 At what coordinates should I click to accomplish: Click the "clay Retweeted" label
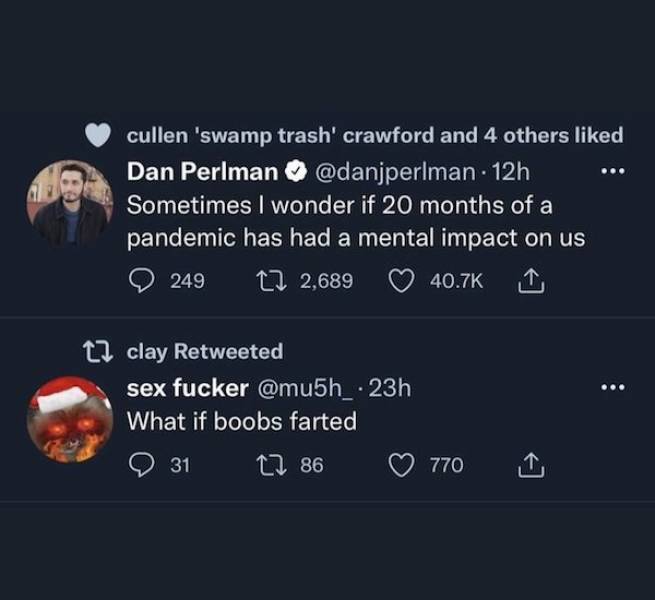[x=205, y=351]
